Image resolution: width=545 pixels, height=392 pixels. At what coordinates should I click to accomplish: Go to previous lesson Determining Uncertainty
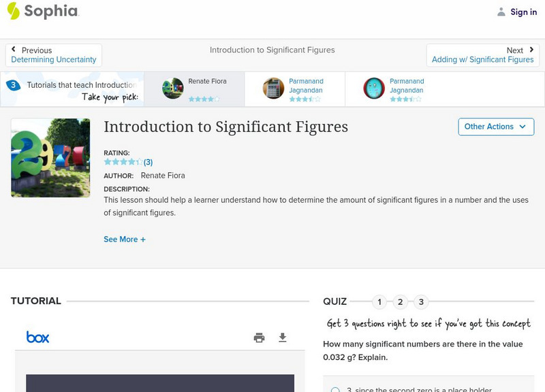pos(54,55)
